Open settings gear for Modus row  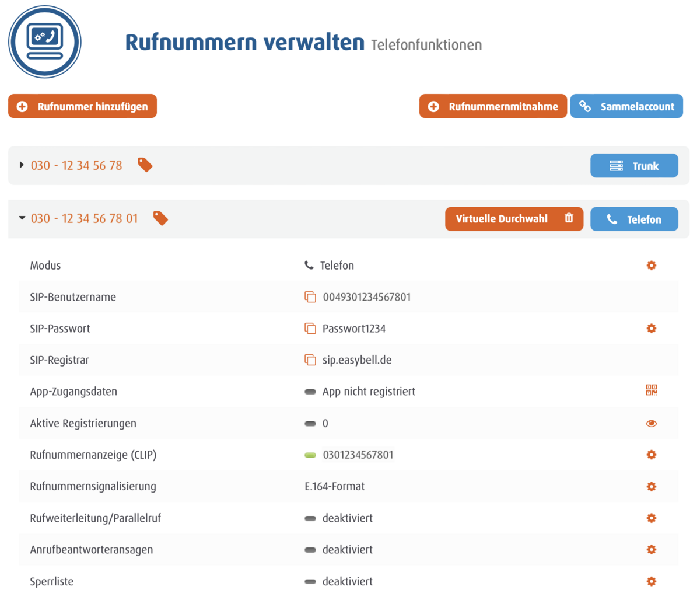tap(651, 266)
